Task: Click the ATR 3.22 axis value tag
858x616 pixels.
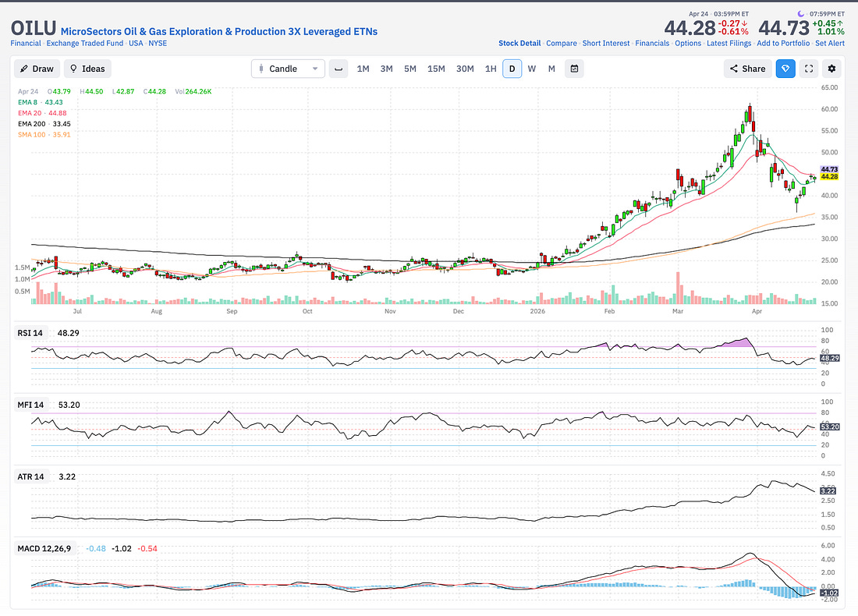Action: point(828,490)
